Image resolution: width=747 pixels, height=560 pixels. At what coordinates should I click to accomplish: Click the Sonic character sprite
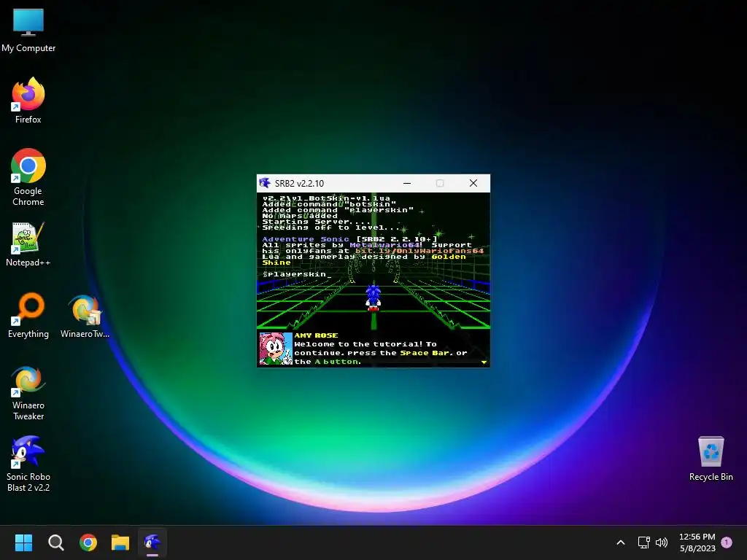(373, 298)
